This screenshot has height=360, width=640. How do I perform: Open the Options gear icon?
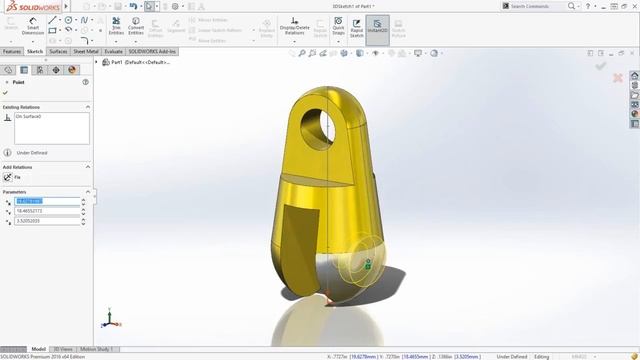pyautogui.click(x=175, y=6)
